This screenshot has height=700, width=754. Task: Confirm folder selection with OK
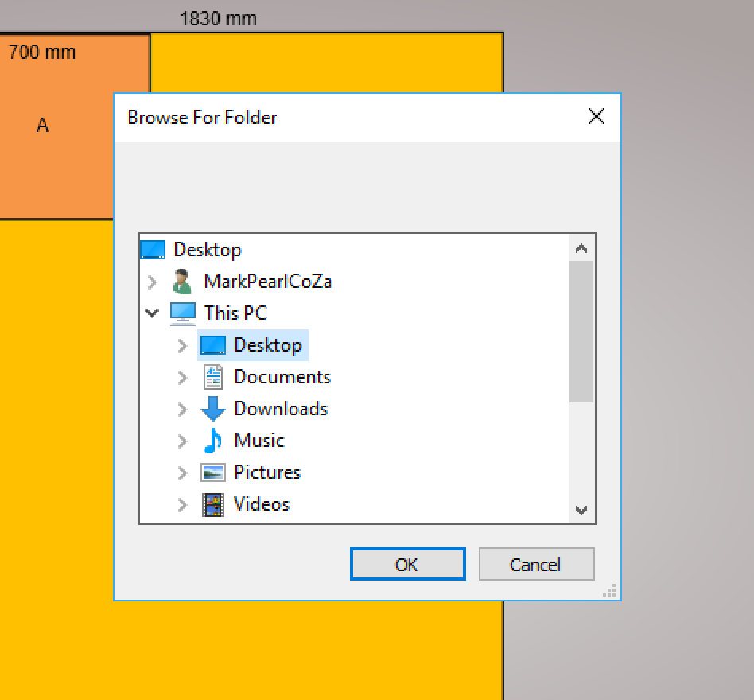[408, 564]
